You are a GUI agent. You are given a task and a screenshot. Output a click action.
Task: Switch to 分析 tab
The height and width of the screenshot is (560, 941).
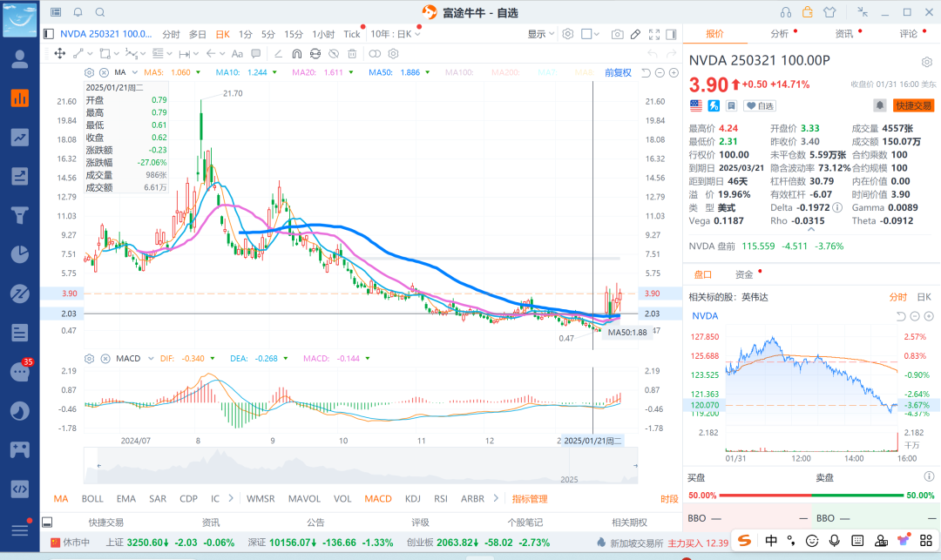pos(779,34)
